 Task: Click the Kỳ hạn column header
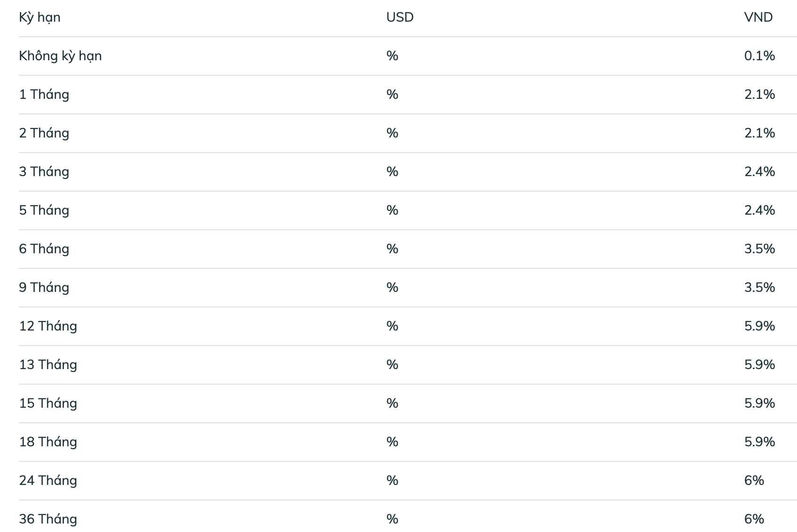pyautogui.click(x=40, y=17)
